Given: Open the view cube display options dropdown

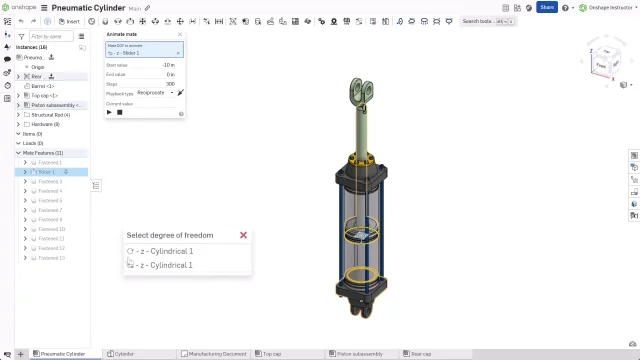Looking at the screenshot, I should point(626,85).
